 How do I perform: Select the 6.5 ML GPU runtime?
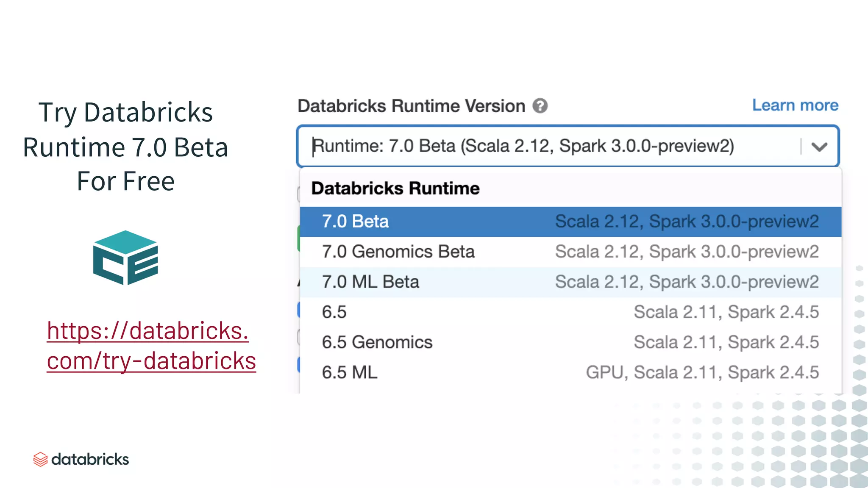pos(570,372)
